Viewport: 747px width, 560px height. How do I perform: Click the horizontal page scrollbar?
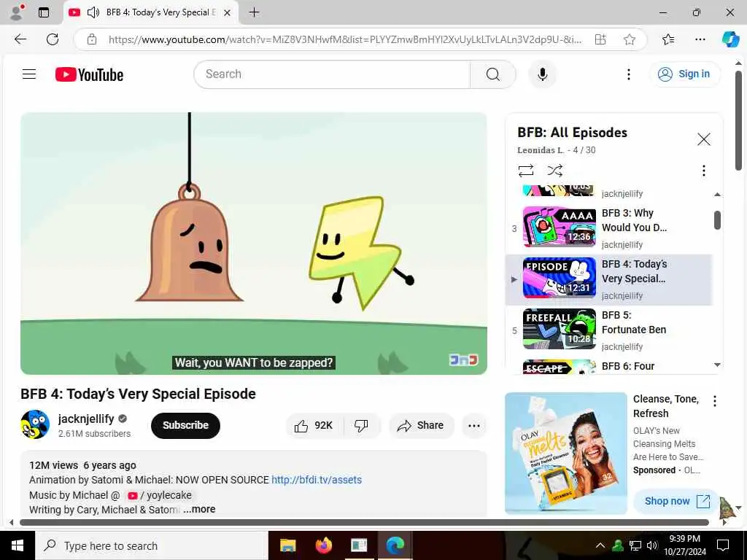[x=364, y=522]
